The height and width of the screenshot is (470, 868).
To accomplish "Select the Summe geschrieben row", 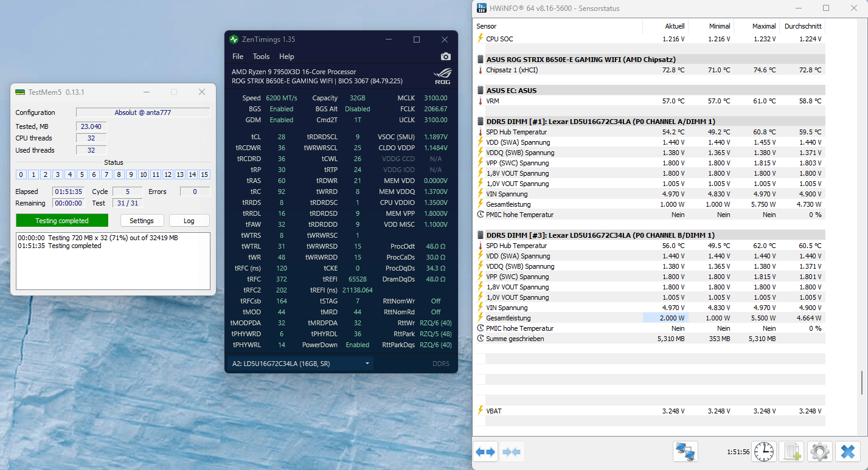I will point(650,339).
